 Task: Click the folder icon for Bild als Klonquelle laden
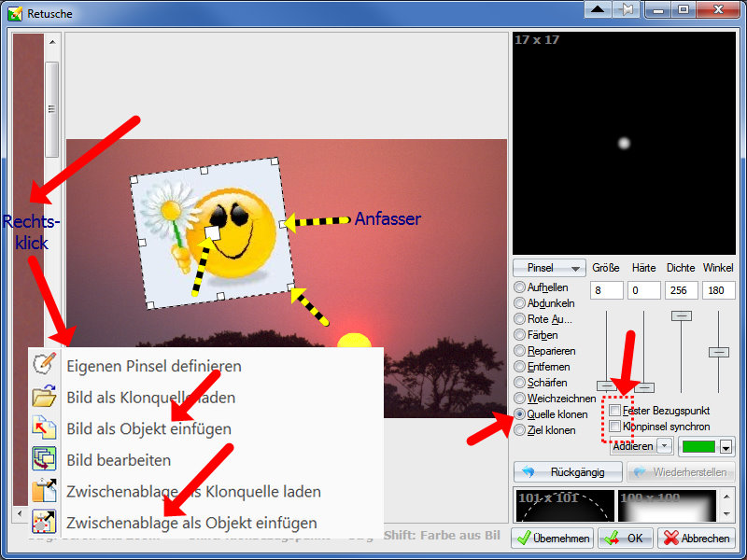click(x=44, y=397)
